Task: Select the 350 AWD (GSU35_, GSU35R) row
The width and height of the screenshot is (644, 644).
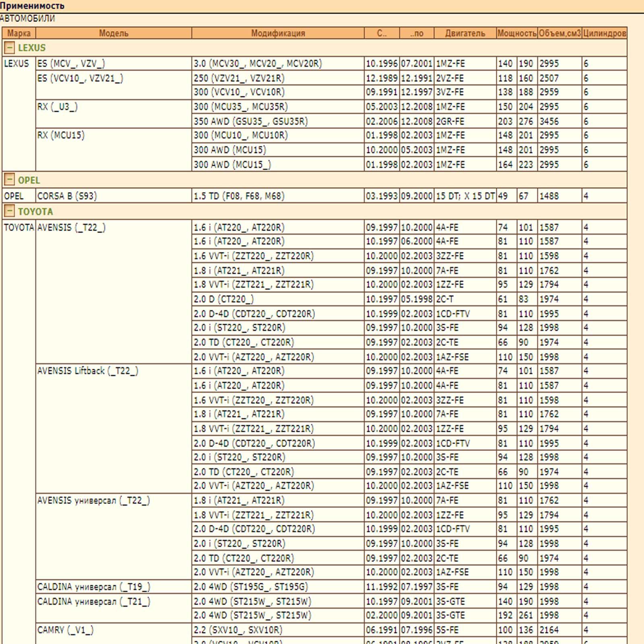Action: (x=250, y=121)
